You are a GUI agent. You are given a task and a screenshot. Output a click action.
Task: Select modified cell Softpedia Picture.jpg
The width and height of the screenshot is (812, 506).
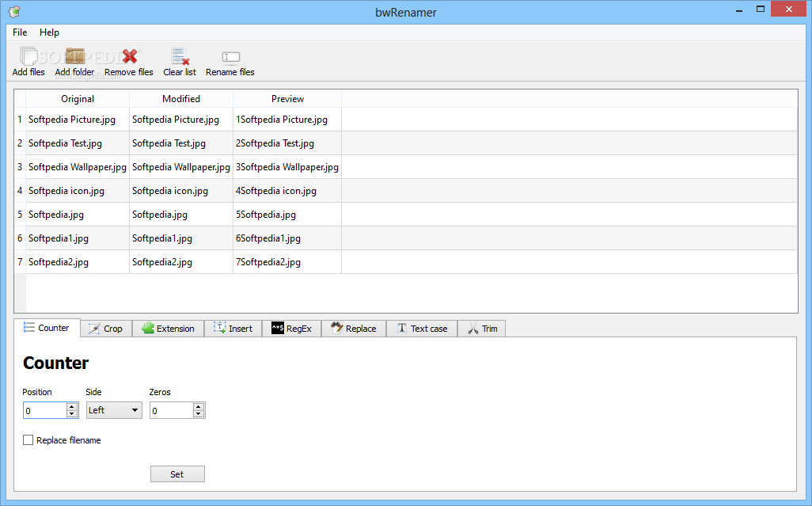(x=181, y=120)
